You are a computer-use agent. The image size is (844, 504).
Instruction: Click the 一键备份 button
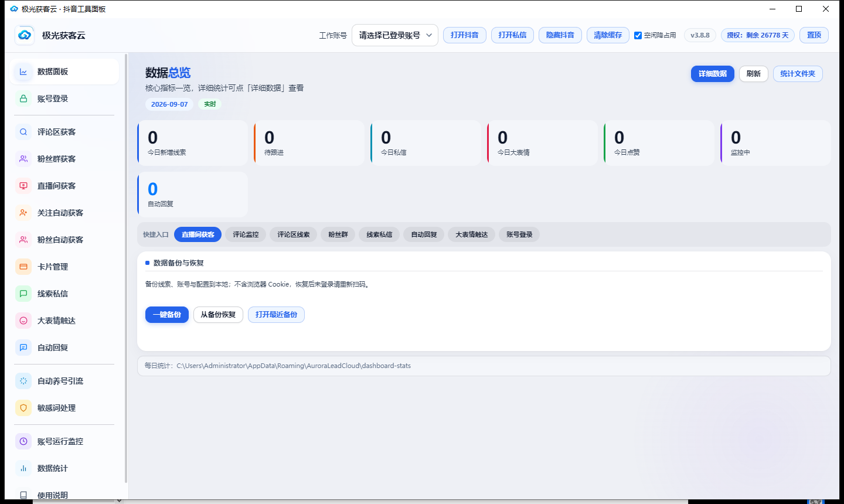pos(167,315)
